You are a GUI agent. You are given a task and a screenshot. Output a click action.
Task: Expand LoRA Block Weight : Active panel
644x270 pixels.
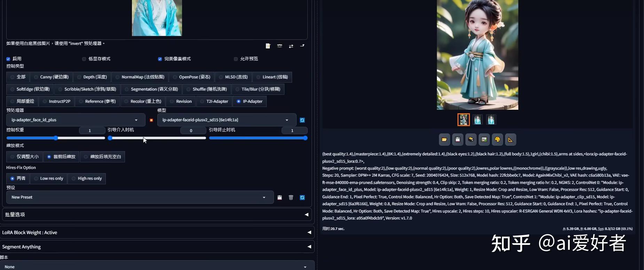click(157, 232)
